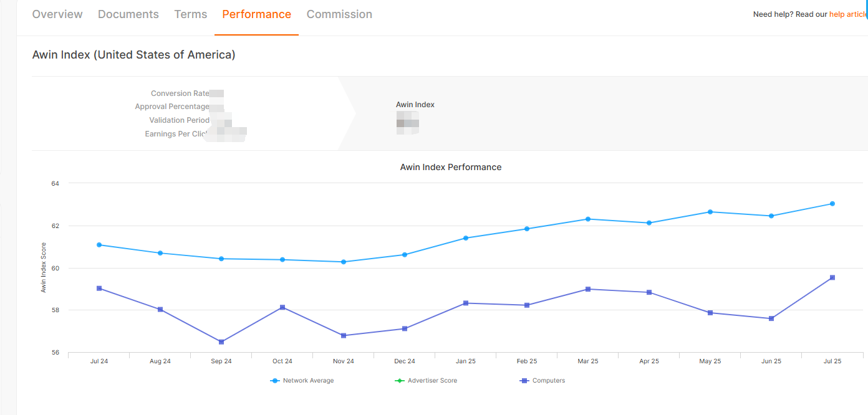
Task: Click the 'Mar 25' x-axis label
Action: (588, 361)
